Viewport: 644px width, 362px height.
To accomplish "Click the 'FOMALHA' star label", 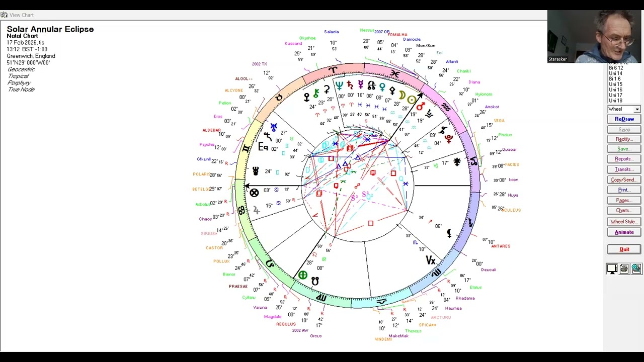I will [x=397, y=35].
